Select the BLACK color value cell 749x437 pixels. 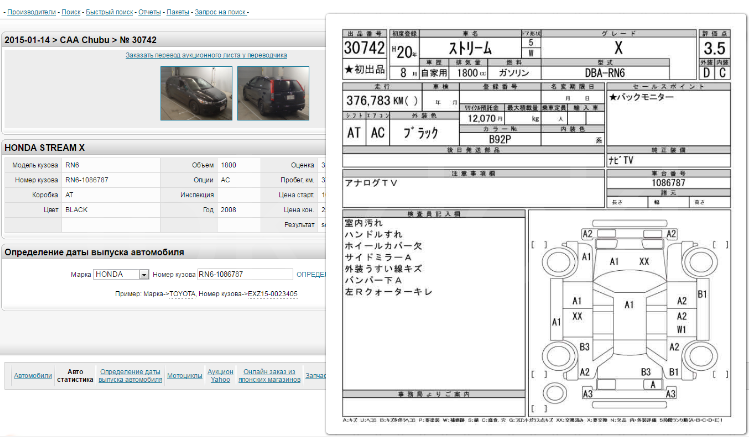(110, 210)
